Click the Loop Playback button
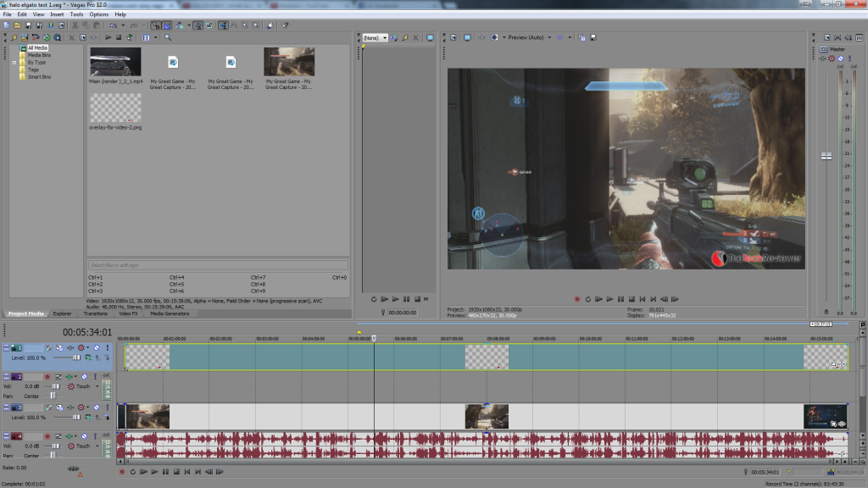 133,472
